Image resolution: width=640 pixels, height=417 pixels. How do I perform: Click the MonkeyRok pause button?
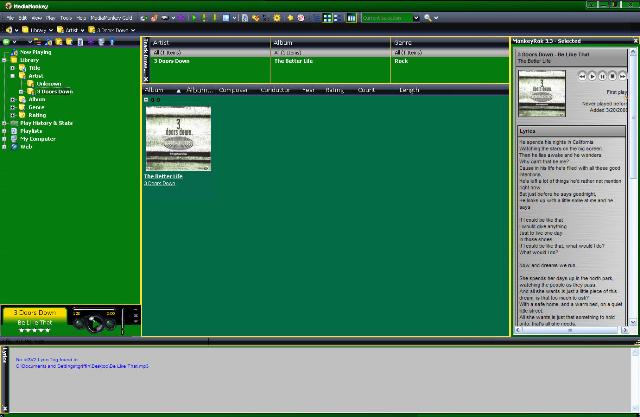click(602, 76)
